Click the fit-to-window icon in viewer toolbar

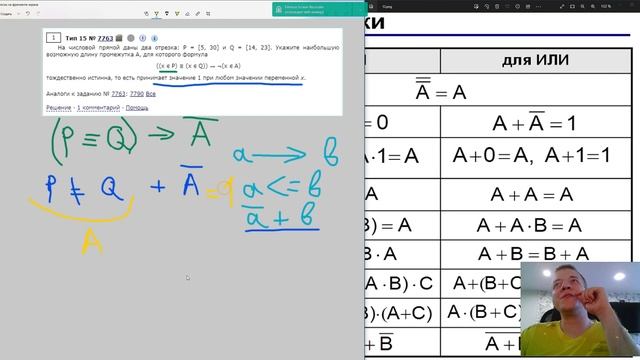click(572, 7)
